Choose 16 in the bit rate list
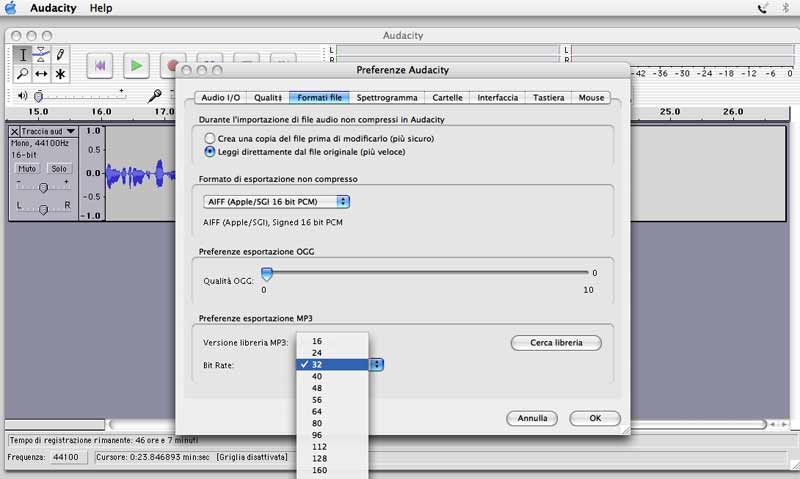 (332, 341)
